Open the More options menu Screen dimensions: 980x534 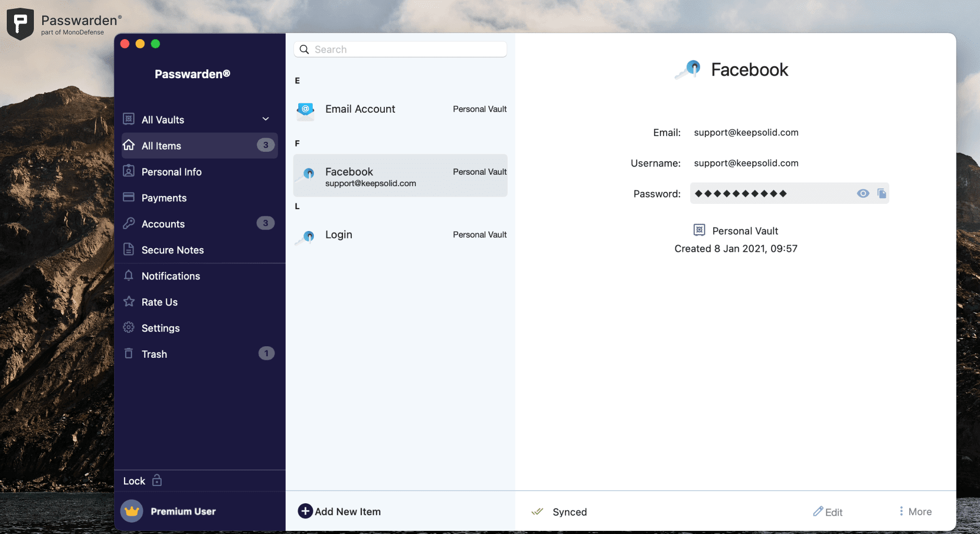[x=915, y=512]
